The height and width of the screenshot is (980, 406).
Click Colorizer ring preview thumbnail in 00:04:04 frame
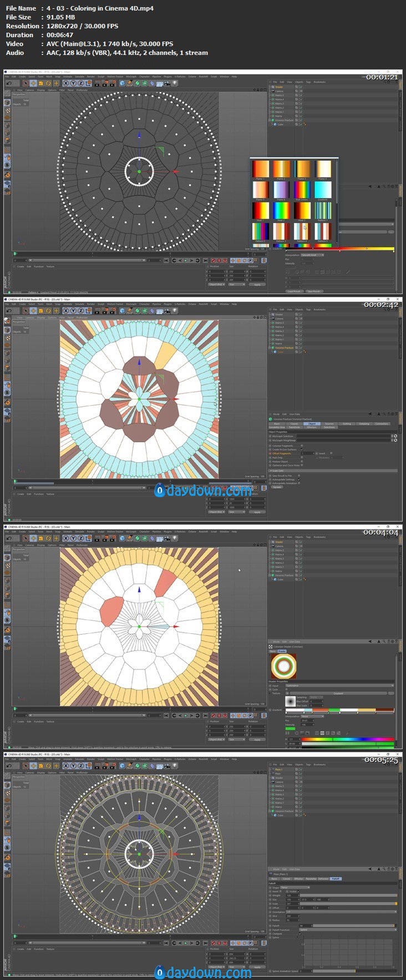[283, 666]
